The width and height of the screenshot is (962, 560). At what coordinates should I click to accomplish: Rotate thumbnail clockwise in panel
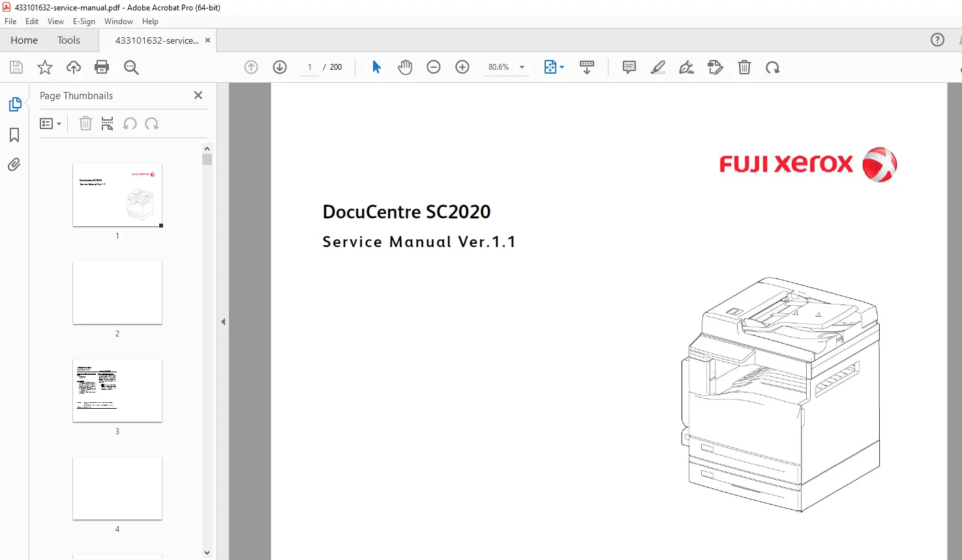coord(152,123)
